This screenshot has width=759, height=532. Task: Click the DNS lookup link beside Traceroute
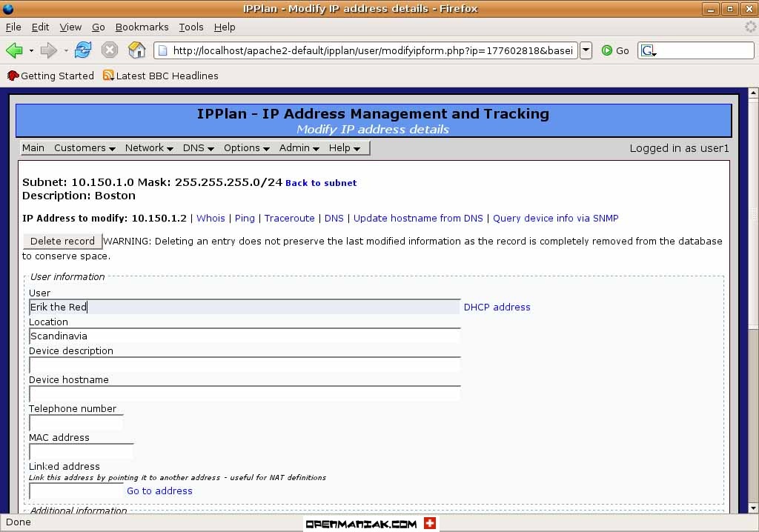pyautogui.click(x=334, y=219)
